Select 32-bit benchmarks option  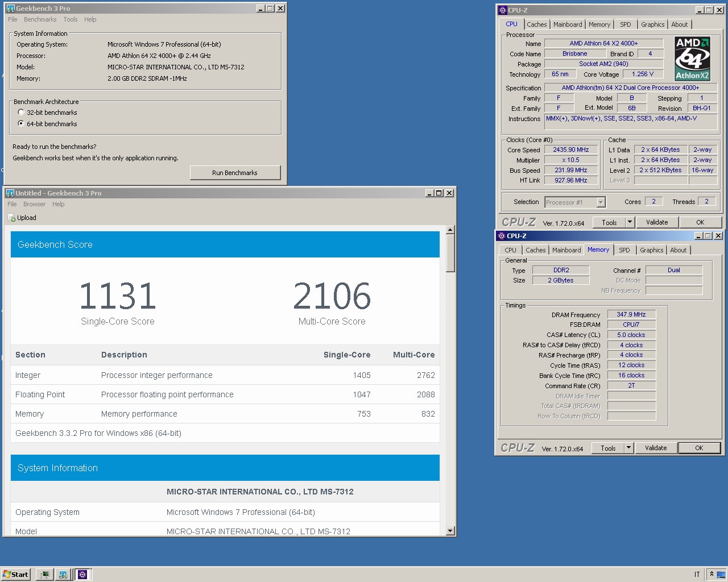(21, 113)
